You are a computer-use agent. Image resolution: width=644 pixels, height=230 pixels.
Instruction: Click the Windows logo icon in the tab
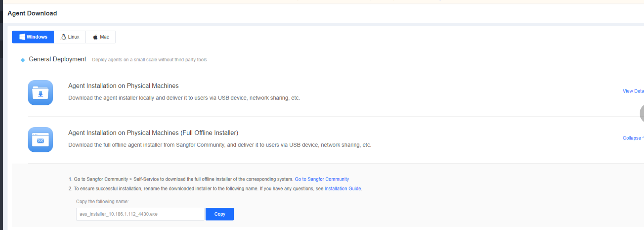tap(22, 37)
